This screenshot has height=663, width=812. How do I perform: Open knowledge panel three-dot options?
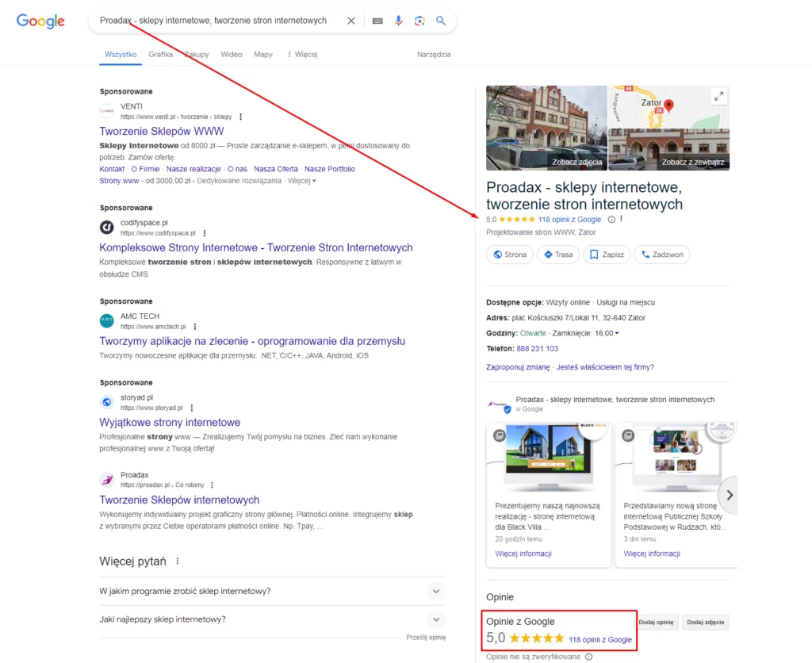(x=622, y=219)
